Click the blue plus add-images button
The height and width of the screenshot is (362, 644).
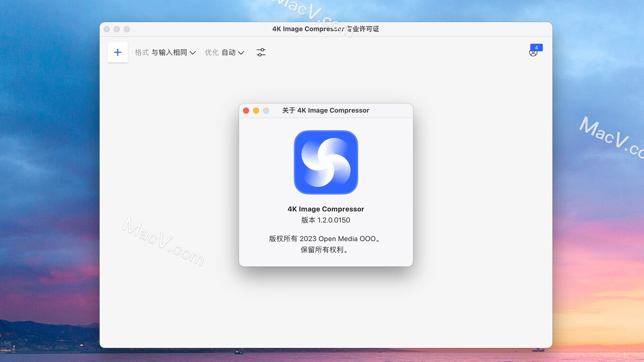[x=117, y=52]
